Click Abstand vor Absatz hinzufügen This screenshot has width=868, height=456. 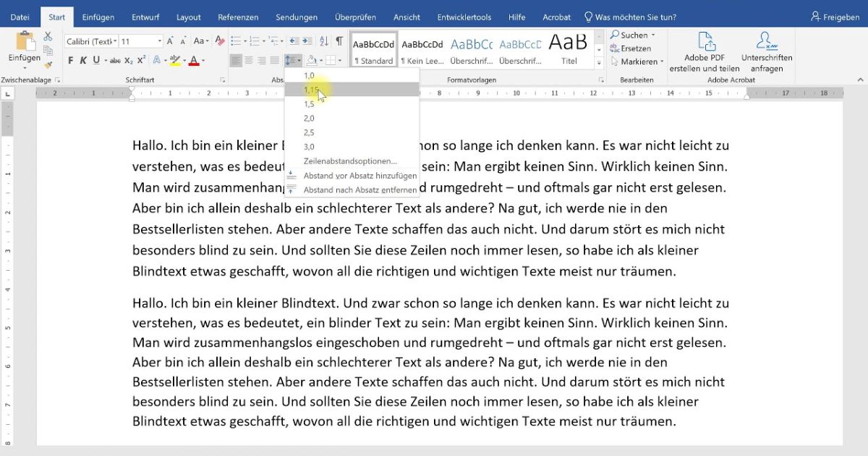click(352, 175)
